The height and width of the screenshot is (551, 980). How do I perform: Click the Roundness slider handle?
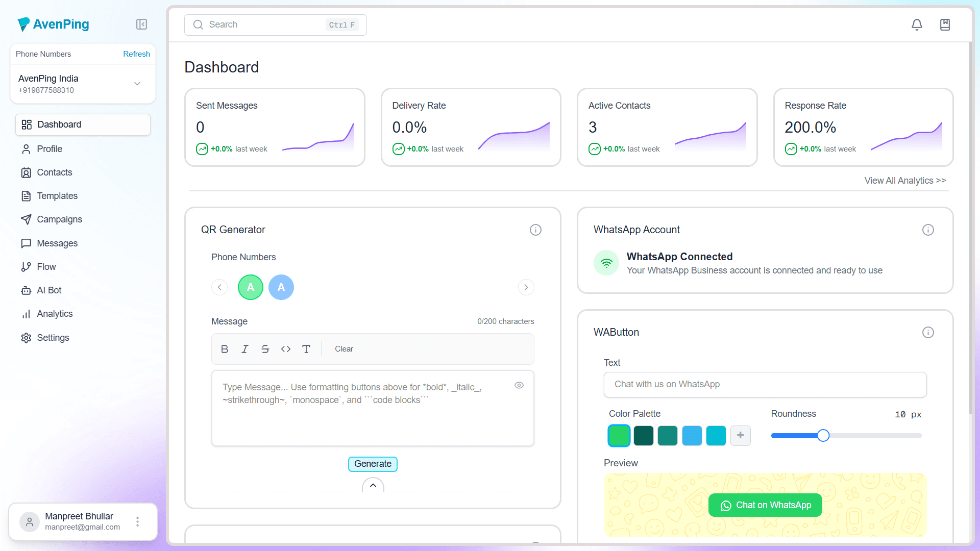click(823, 436)
